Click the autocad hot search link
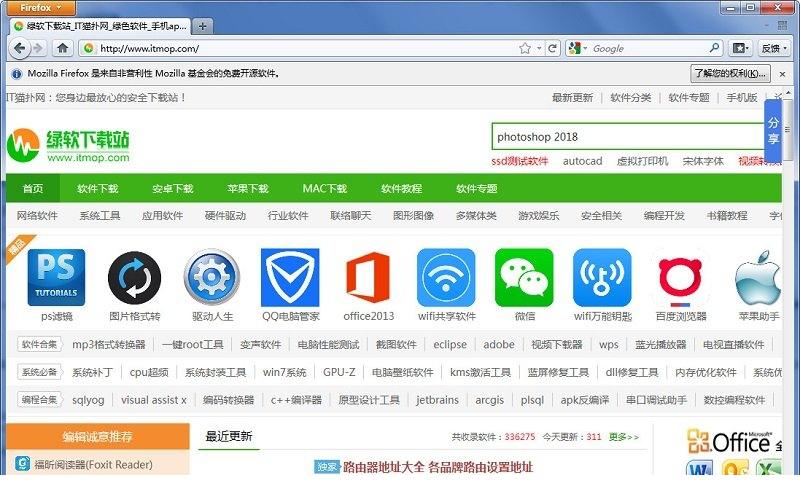This screenshot has width=800, height=494. [582, 161]
